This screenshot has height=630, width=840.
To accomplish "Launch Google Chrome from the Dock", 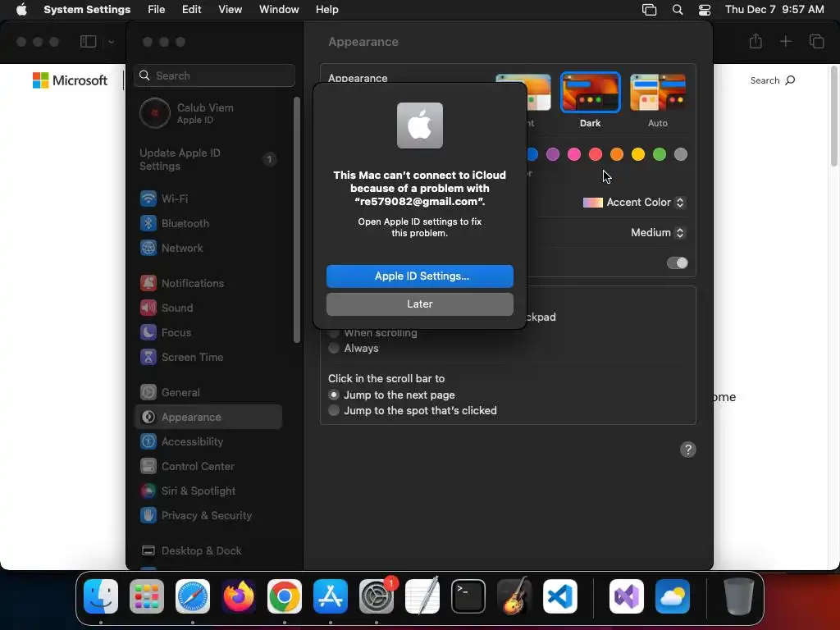I will tap(285, 596).
